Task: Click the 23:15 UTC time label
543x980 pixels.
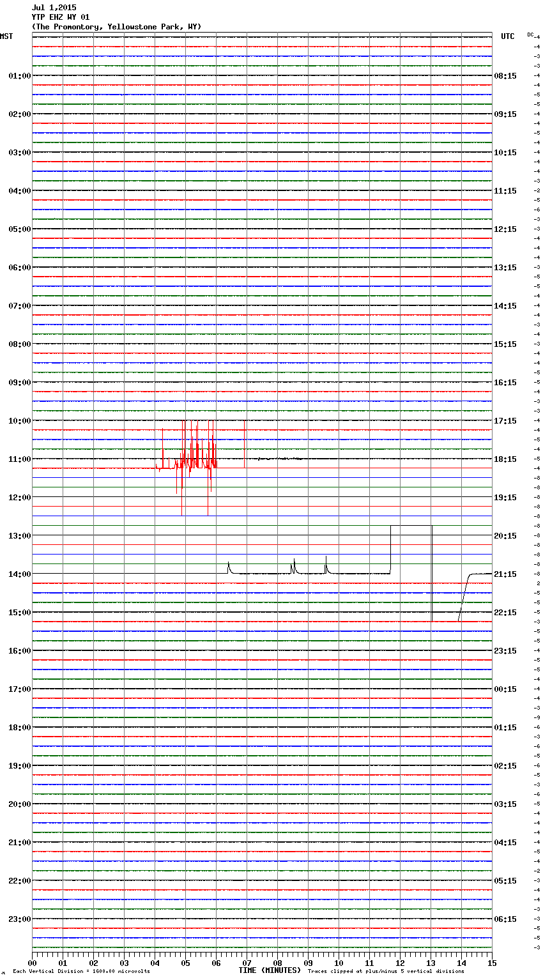Action: pos(505,651)
